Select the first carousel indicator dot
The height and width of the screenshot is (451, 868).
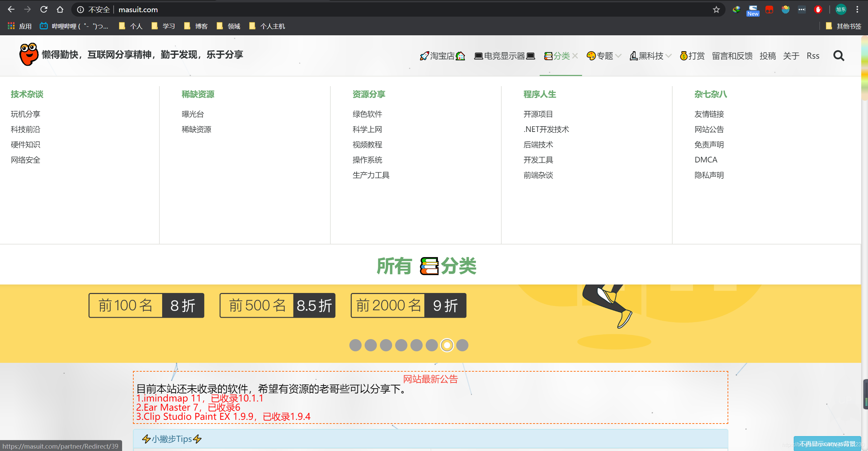point(355,345)
